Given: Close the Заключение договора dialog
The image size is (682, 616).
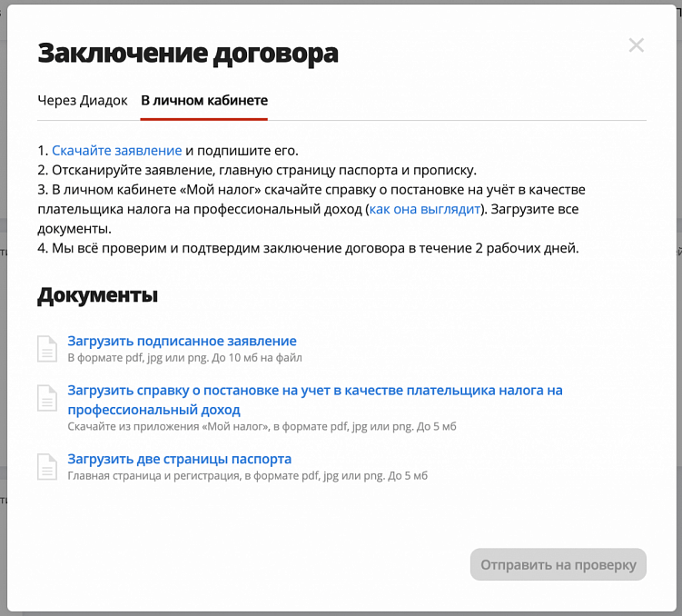Looking at the screenshot, I should (636, 45).
